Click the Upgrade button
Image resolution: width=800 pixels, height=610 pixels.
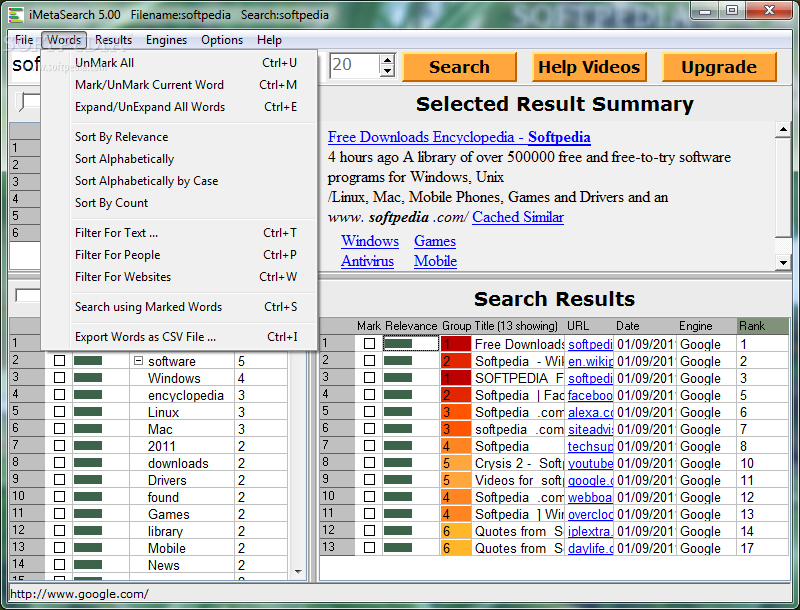point(719,67)
